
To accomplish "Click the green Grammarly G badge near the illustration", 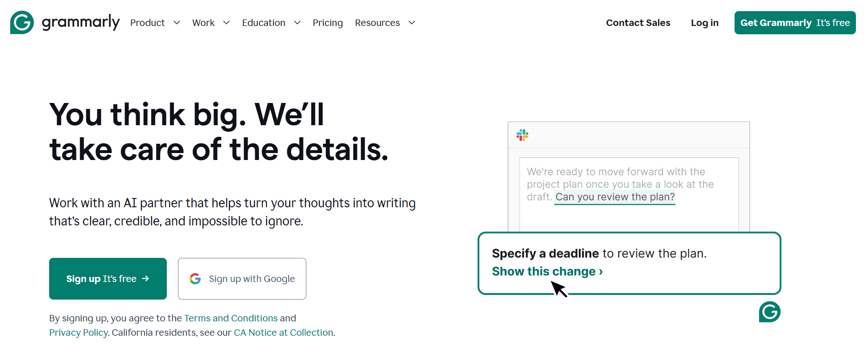I will (x=769, y=313).
